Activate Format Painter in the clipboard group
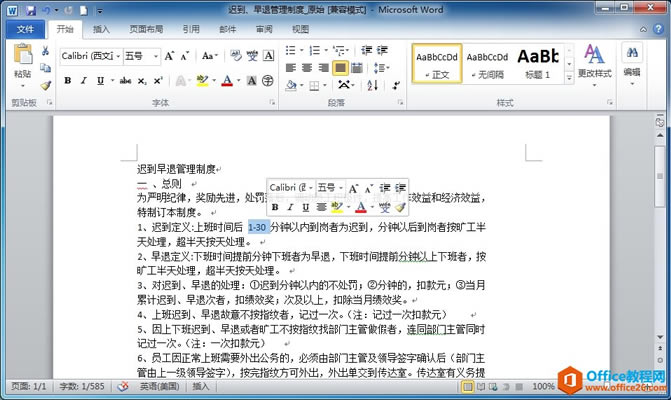This screenshot has width=671, height=400. point(45,85)
